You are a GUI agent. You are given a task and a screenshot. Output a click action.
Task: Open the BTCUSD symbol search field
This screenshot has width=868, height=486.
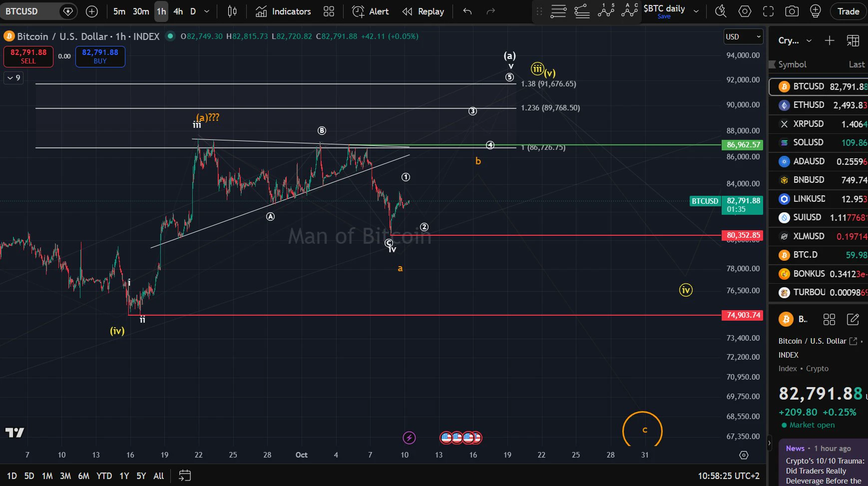coord(30,11)
